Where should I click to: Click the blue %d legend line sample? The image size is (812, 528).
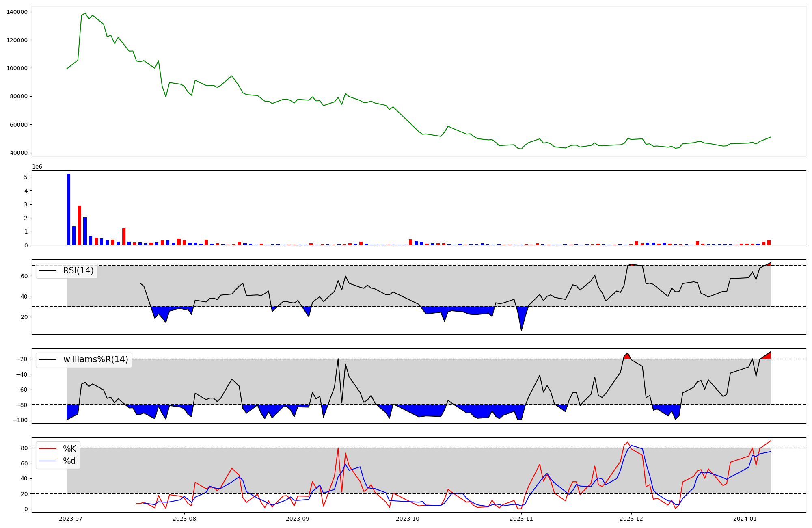[x=48, y=461]
